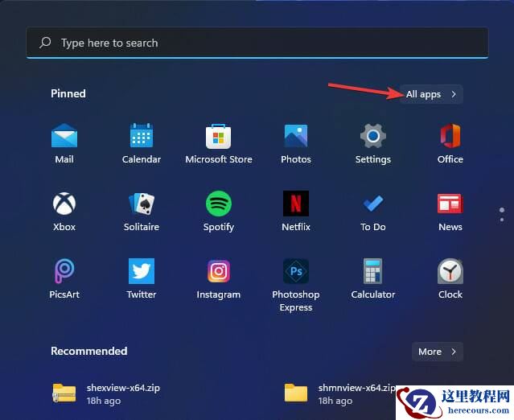
Task: Open Spotify from pinned apps
Action: pos(219,212)
